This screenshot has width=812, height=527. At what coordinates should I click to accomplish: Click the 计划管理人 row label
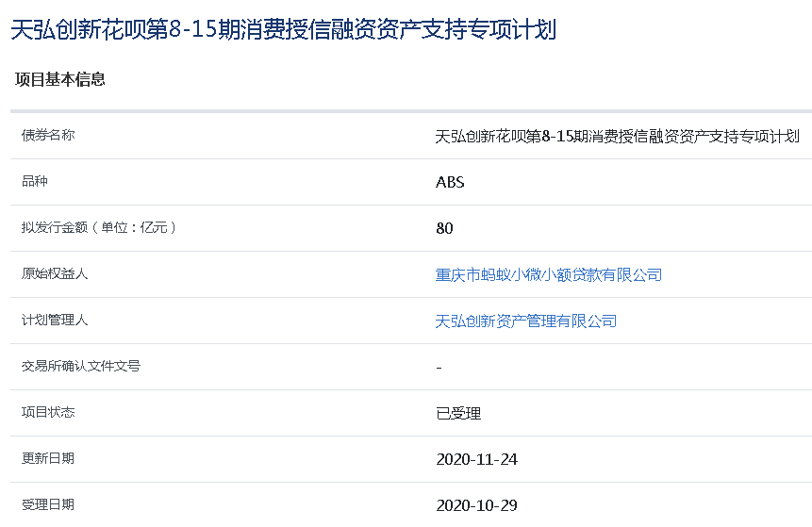55,320
